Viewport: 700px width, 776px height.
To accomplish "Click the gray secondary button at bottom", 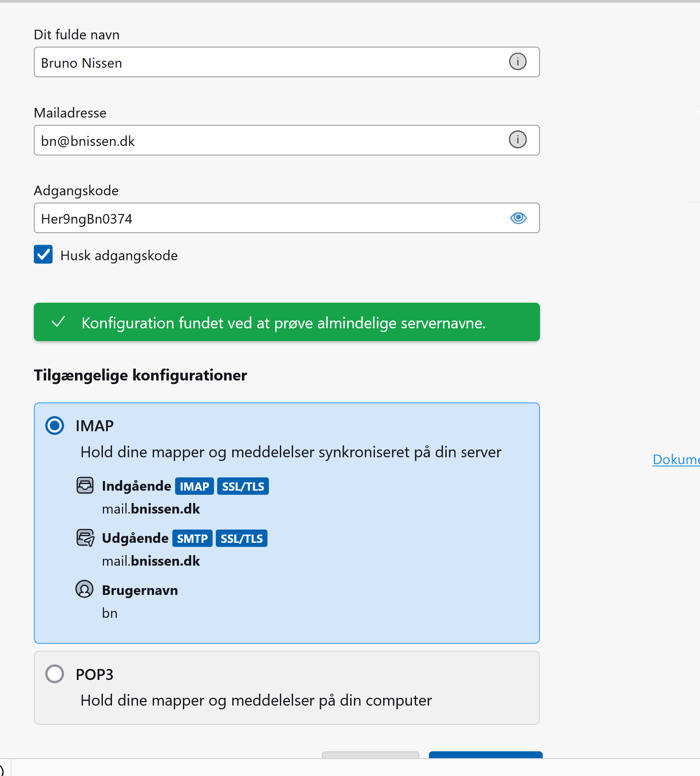I will point(370,755).
